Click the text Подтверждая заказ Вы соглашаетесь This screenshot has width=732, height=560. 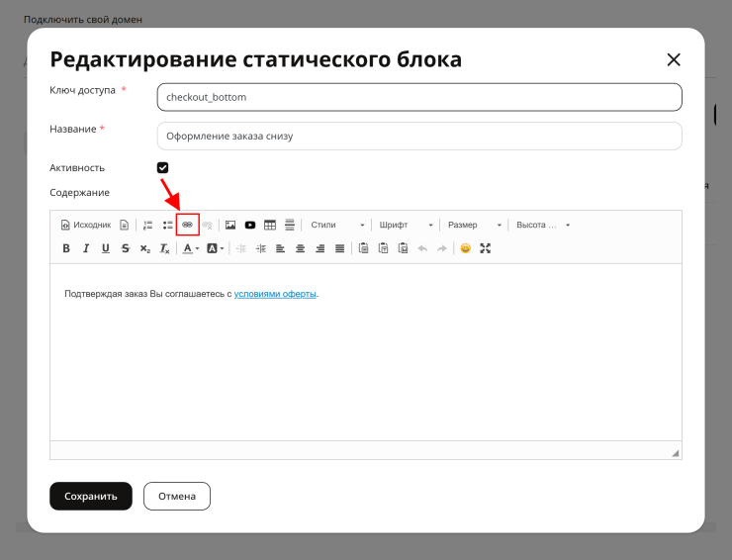[144, 294]
